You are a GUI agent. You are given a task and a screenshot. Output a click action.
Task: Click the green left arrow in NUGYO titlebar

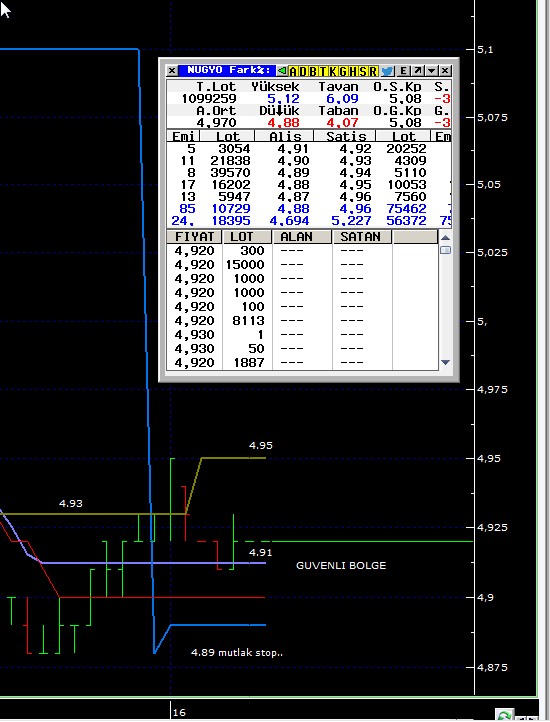click(282, 71)
